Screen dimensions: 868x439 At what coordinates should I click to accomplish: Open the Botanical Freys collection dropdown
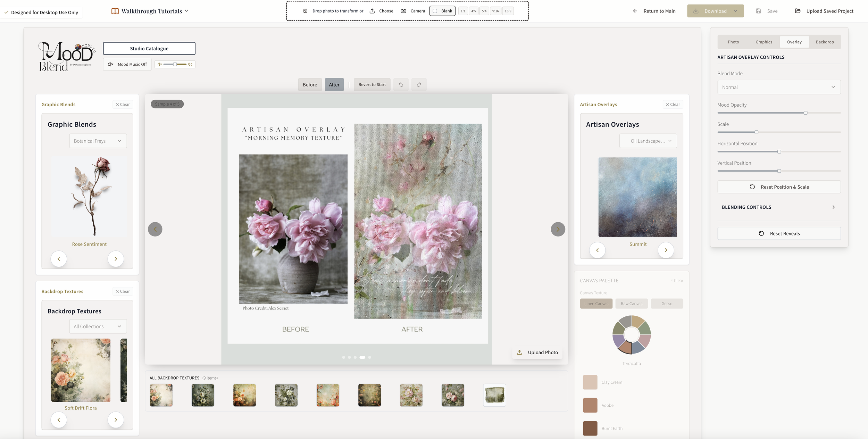(x=98, y=141)
